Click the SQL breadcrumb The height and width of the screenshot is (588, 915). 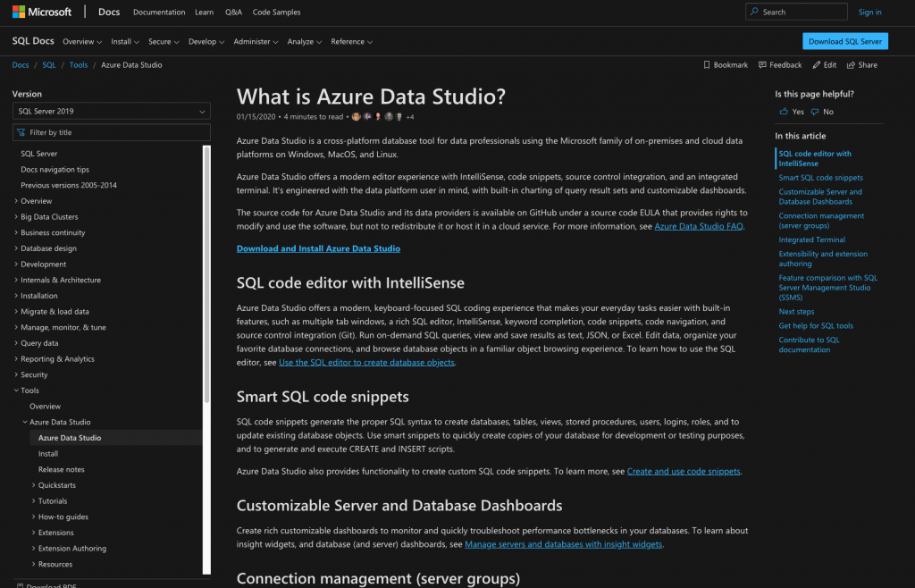(x=49, y=64)
